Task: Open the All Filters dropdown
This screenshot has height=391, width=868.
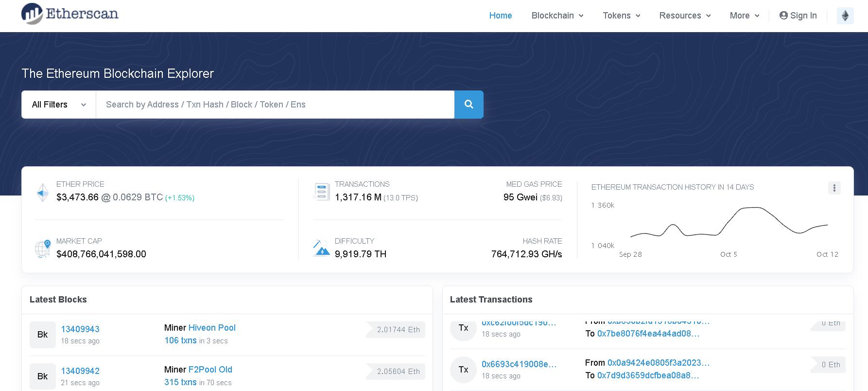Action: pyautogui.click(x=59, y=105)
